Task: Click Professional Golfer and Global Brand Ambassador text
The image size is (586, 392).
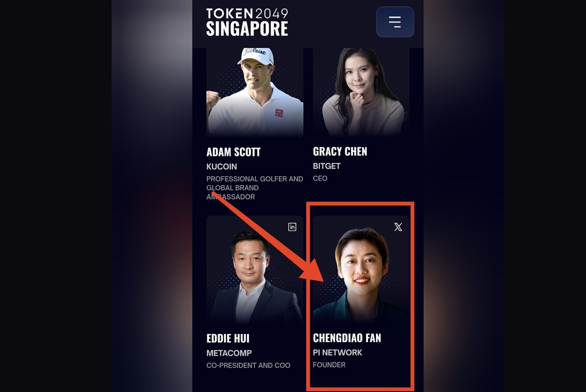Action: pos(255,188)
